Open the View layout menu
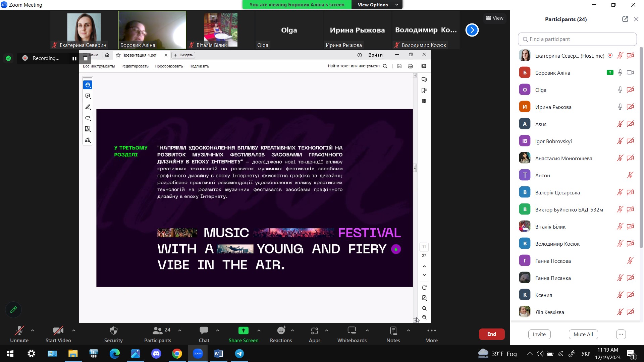The image size is (644, 362). click(x=494, y=18)
